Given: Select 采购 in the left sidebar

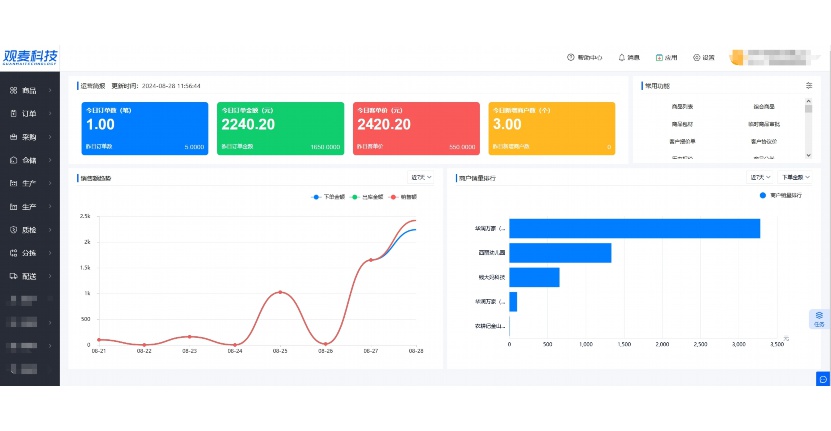Looking at the screenshot, I should pyautogui.click(x=30, y=136).
